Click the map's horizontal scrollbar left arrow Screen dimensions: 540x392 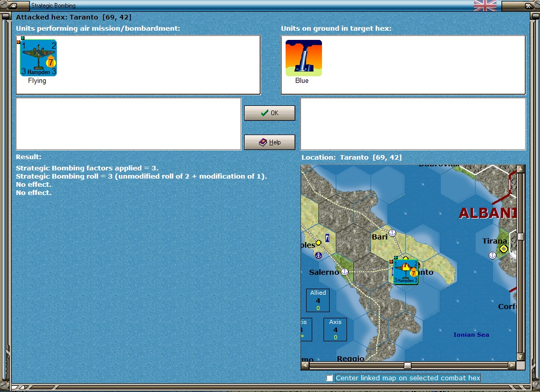click(305, 365)
